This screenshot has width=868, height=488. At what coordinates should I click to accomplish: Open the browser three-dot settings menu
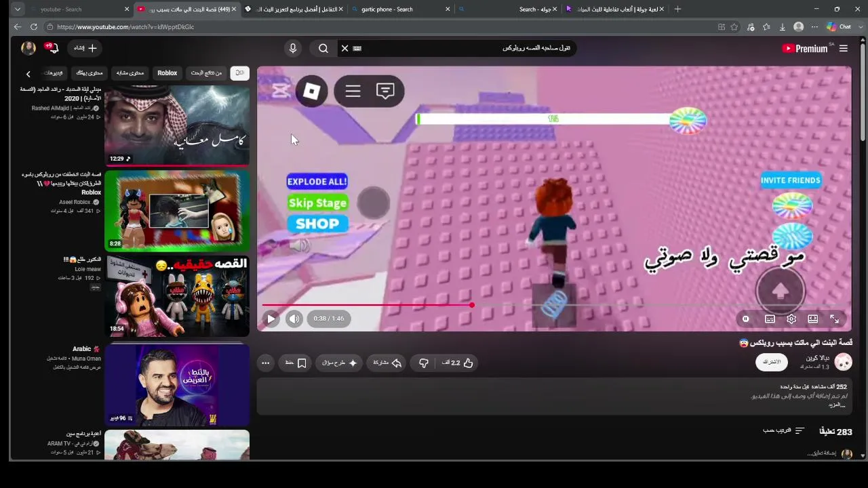click(x=814, y=27)
